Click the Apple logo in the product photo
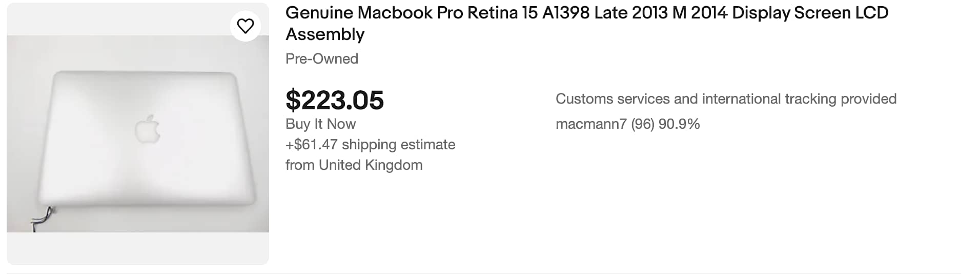Viewport: 980px width, 274px height. pos(148,129)
